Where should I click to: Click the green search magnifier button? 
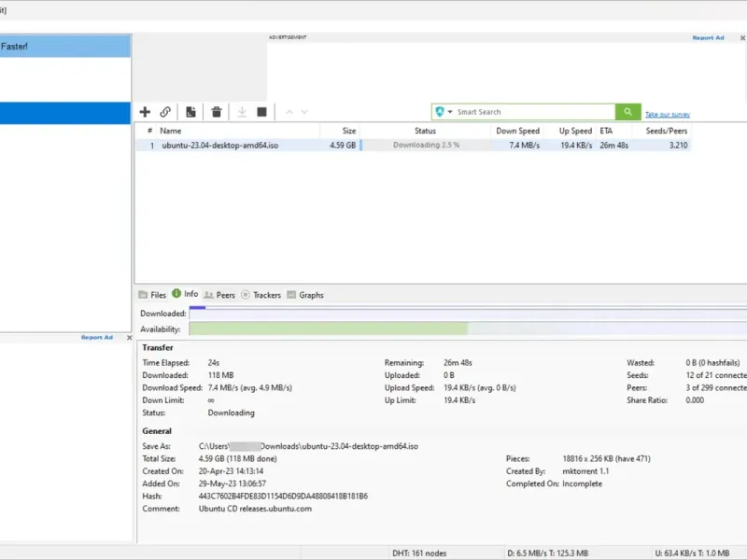click(627, 112)
